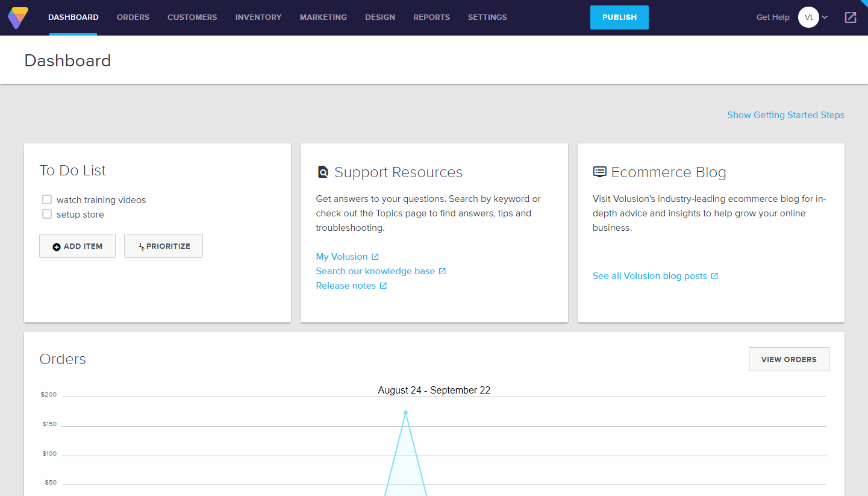Open the Settings menu

[x=487, y=17]
